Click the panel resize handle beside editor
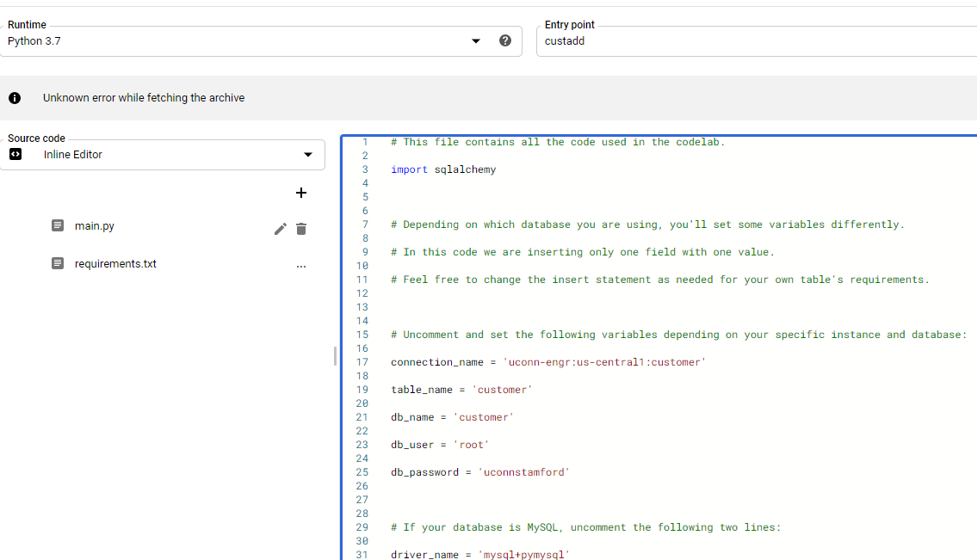The width and height of the screenshot is (977, 560). (x=335, y=355)
